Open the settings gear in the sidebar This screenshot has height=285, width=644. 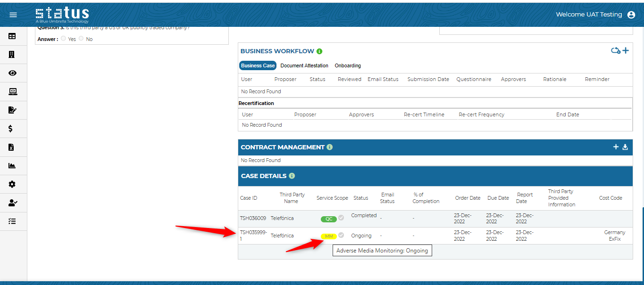[12, 184]
